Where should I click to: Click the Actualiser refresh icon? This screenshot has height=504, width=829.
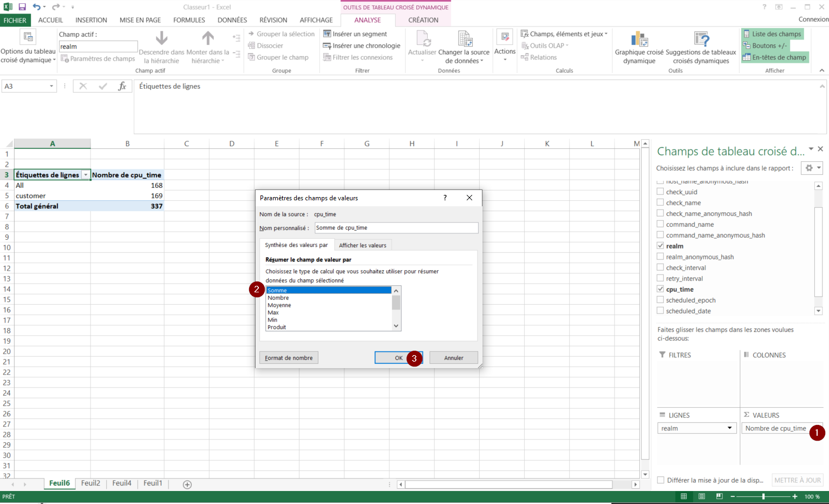coord(422,40)
